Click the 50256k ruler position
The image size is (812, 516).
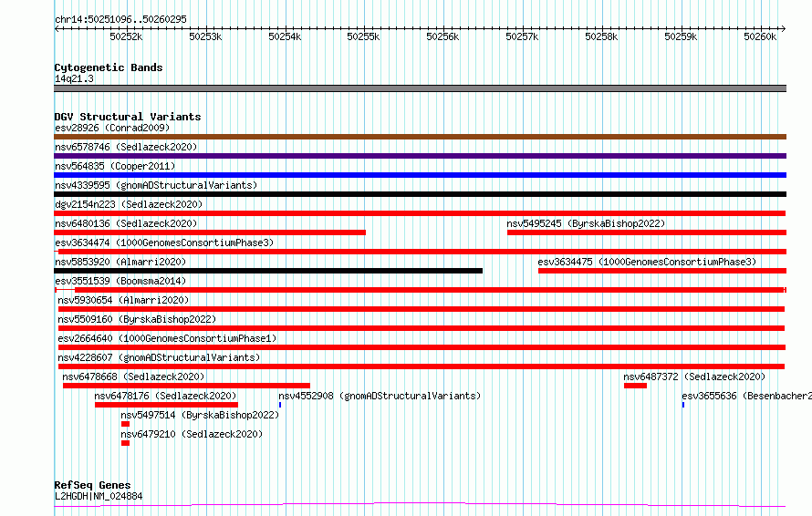tap(442, 36)
